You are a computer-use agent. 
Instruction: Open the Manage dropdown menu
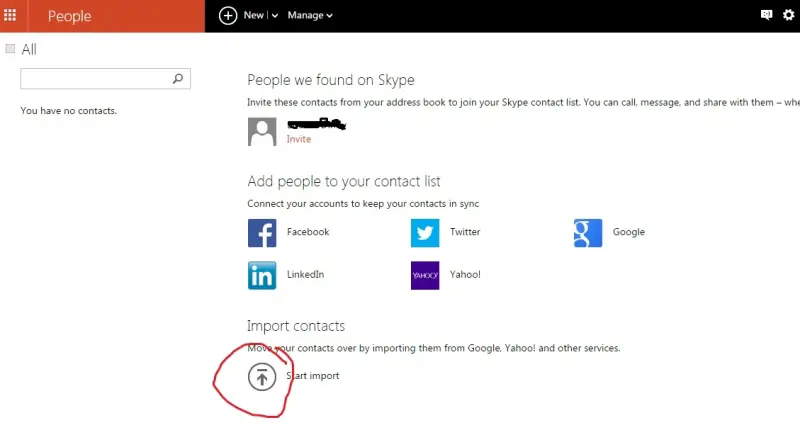310,15
